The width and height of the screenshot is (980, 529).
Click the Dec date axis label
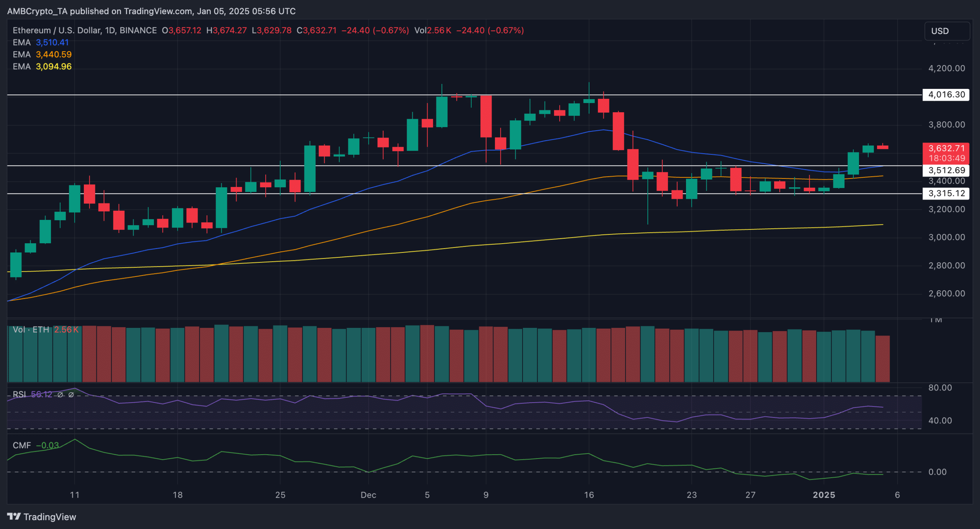click(368, 495)
